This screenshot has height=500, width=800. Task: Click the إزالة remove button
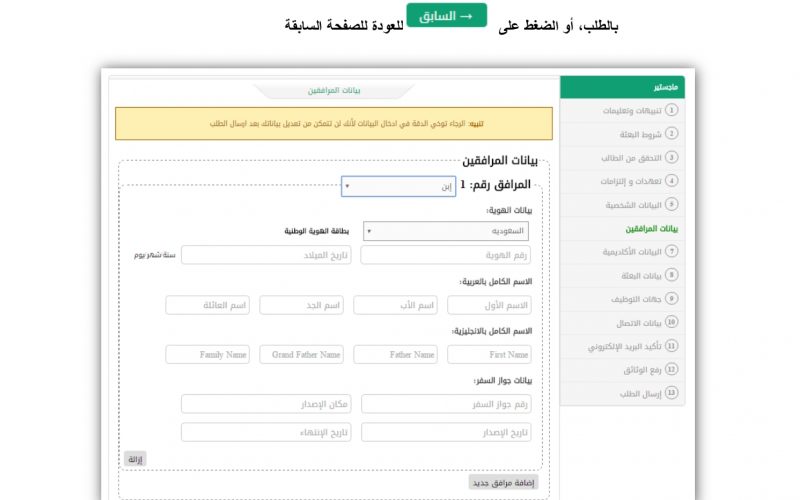click(x=135, y=459)
